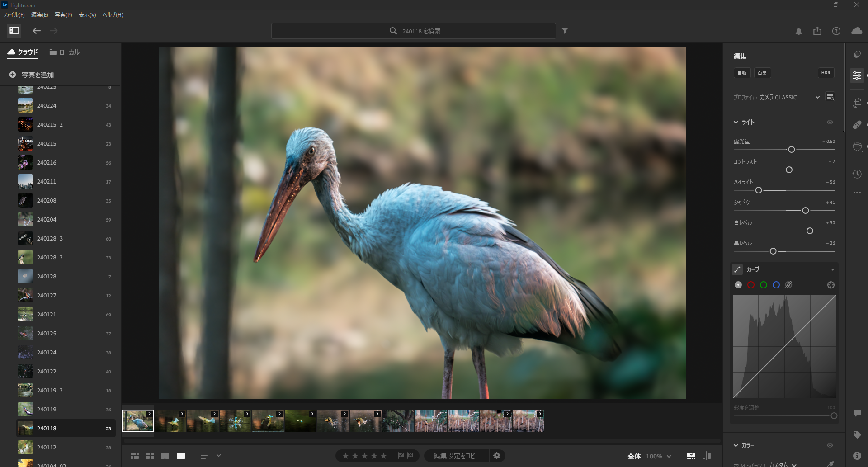Select the red curve channel circle
This screenshot has height=467, width=868.
(751, 285)
